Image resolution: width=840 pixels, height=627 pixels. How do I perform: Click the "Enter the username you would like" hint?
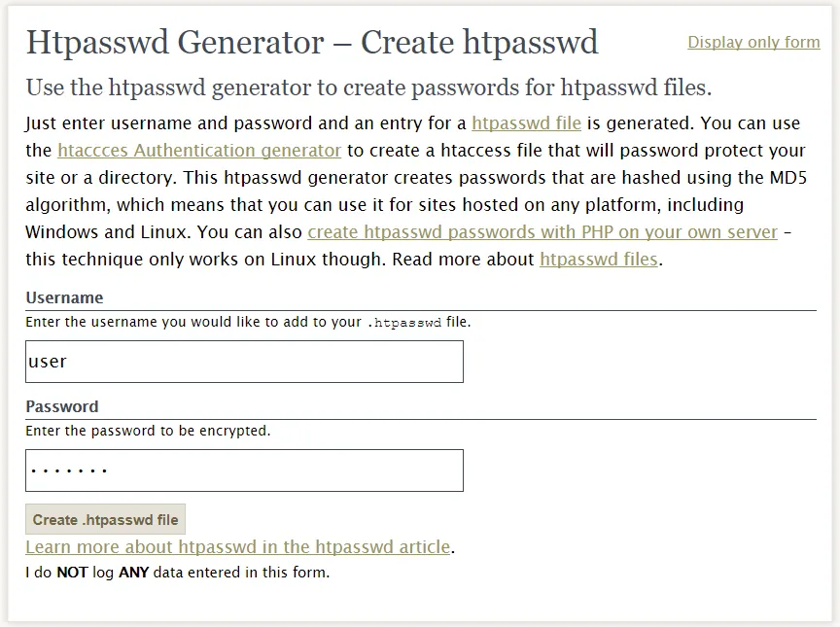(194, 322)
